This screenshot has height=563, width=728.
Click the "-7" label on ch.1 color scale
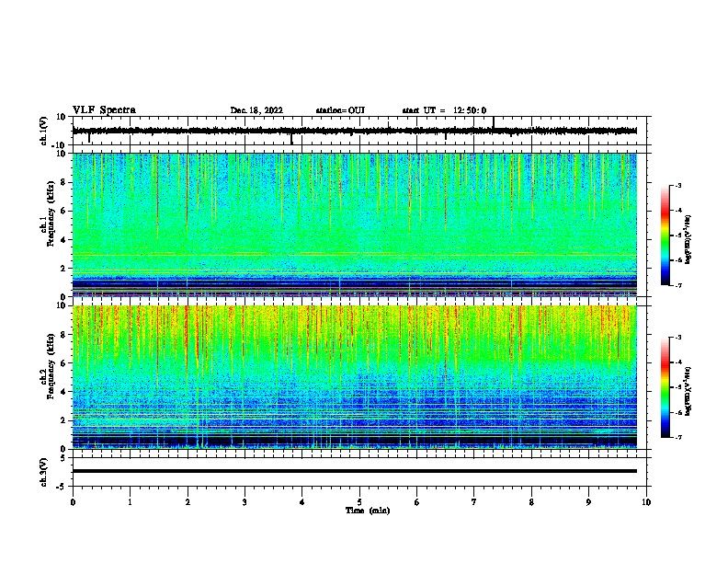[678, 285]
